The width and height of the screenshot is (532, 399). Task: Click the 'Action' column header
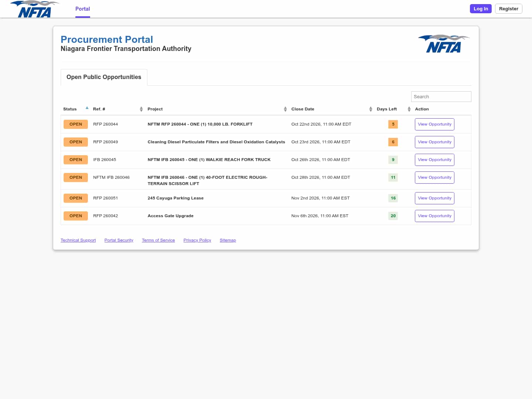(422, 109)
